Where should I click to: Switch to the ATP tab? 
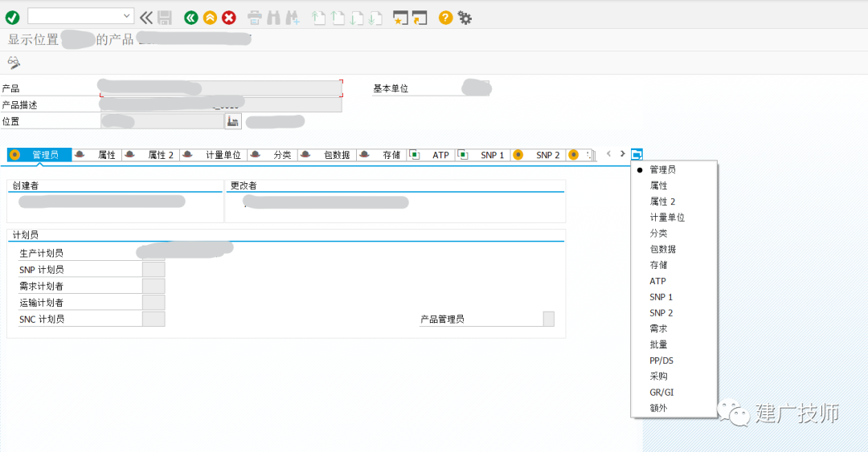pos(432,155)
